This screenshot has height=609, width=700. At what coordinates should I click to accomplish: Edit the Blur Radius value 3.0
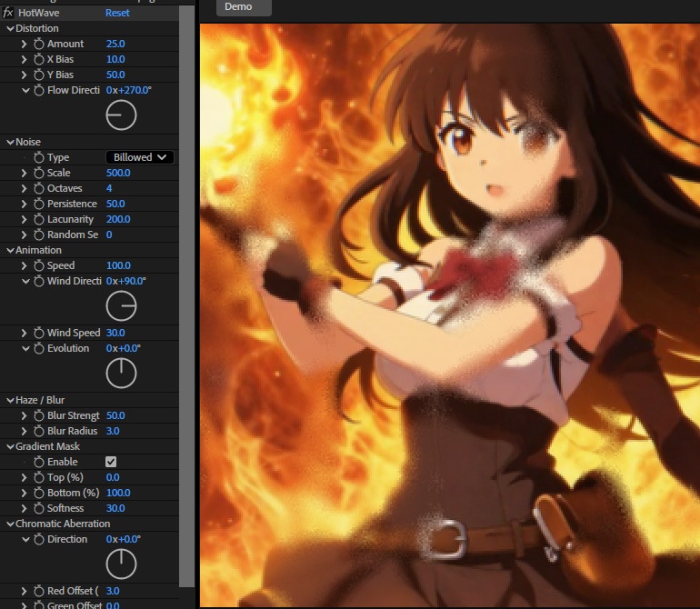(x=113, y=432)
